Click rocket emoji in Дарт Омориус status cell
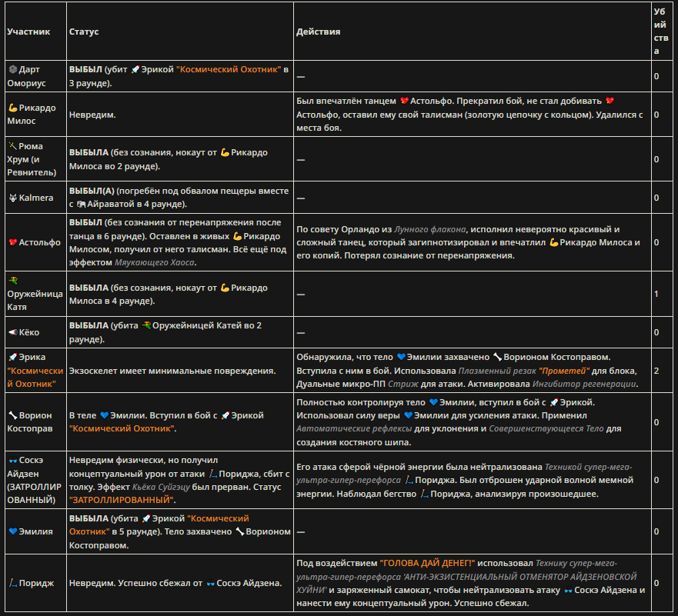 [x=135, y=69]
